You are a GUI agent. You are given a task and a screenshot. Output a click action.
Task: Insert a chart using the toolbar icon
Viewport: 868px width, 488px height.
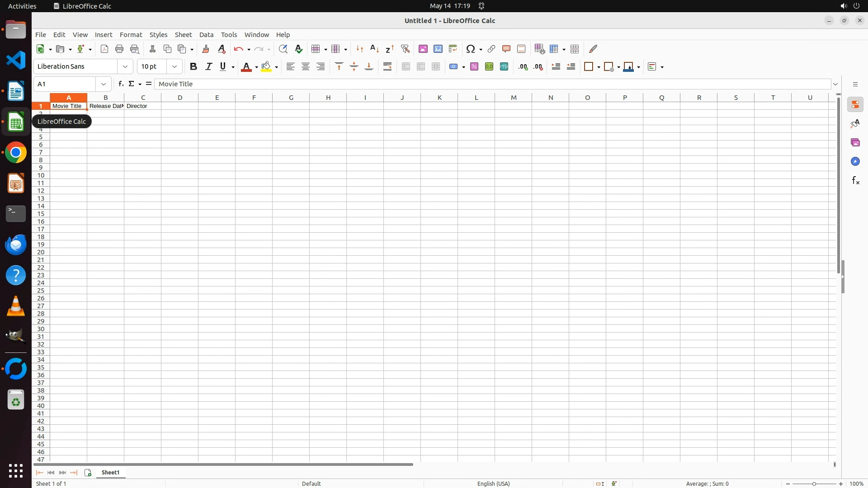(438, 49)
